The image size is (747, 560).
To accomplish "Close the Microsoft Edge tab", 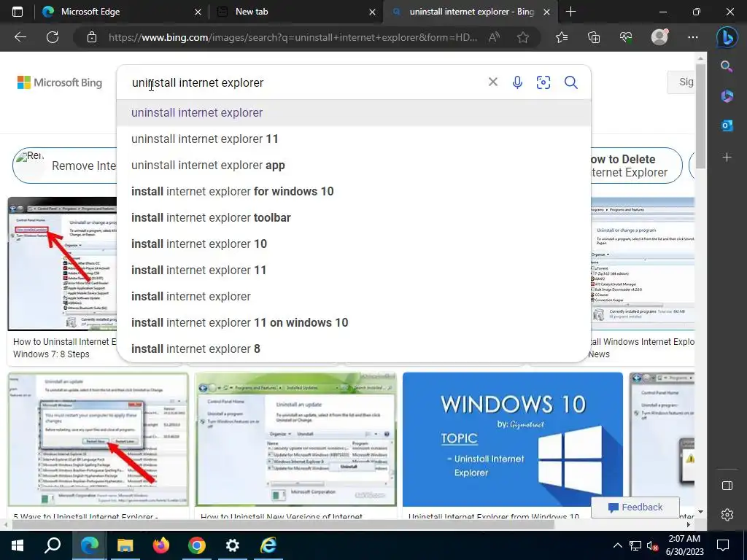I will click(198, 12).
